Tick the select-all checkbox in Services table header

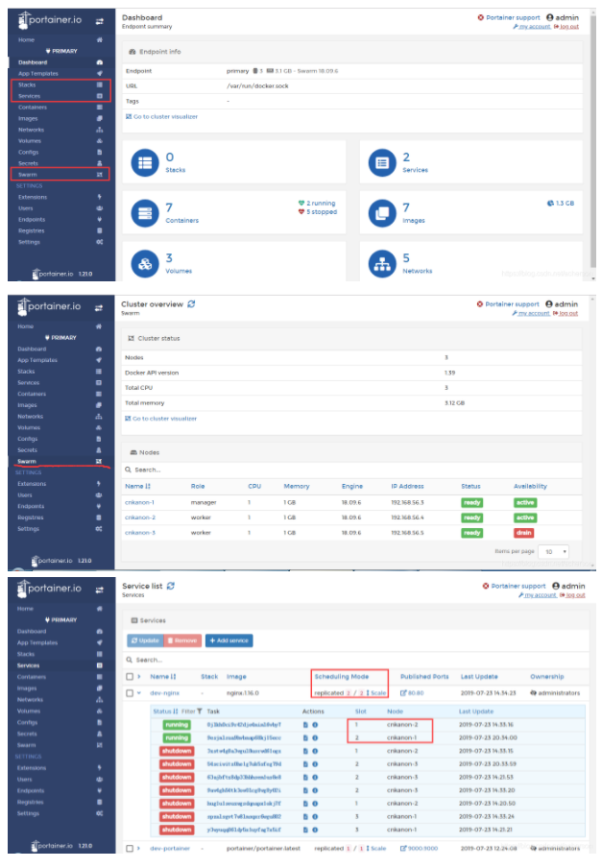(x=131, y=677)
